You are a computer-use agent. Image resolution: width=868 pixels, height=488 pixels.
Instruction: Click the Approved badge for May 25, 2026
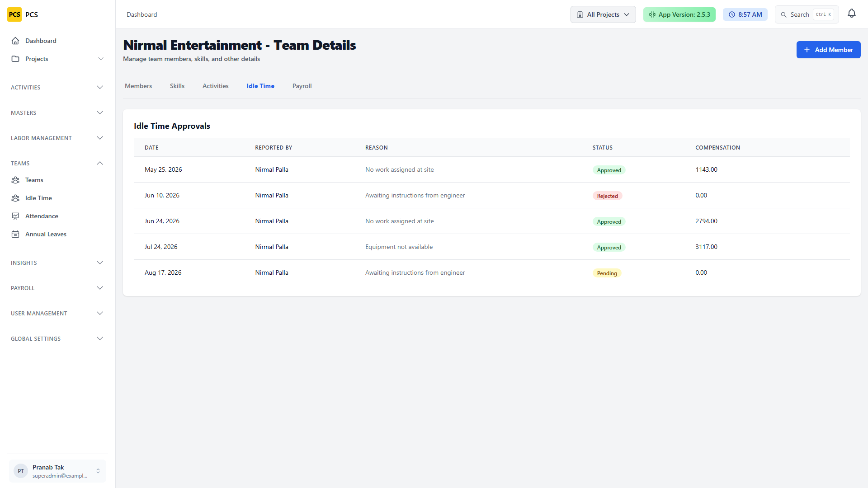click(609, 170)
